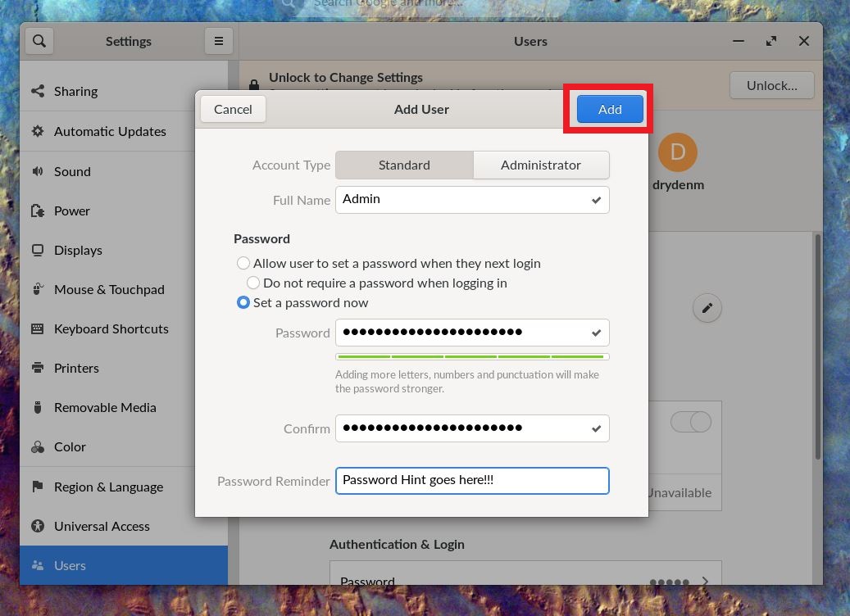Image resolution: width=850 pixels, height=616 pixels.
Task: Click the lock icon beside Unlock message
Action: click(254, 85)
